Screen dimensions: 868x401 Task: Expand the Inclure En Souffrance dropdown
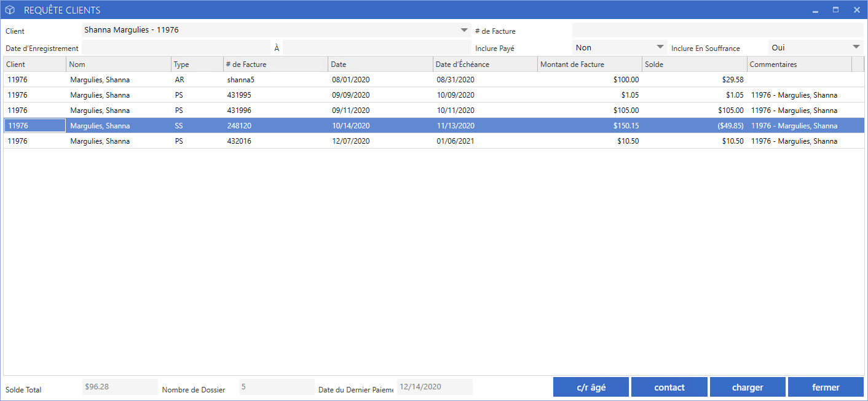(x=857, y=47)
